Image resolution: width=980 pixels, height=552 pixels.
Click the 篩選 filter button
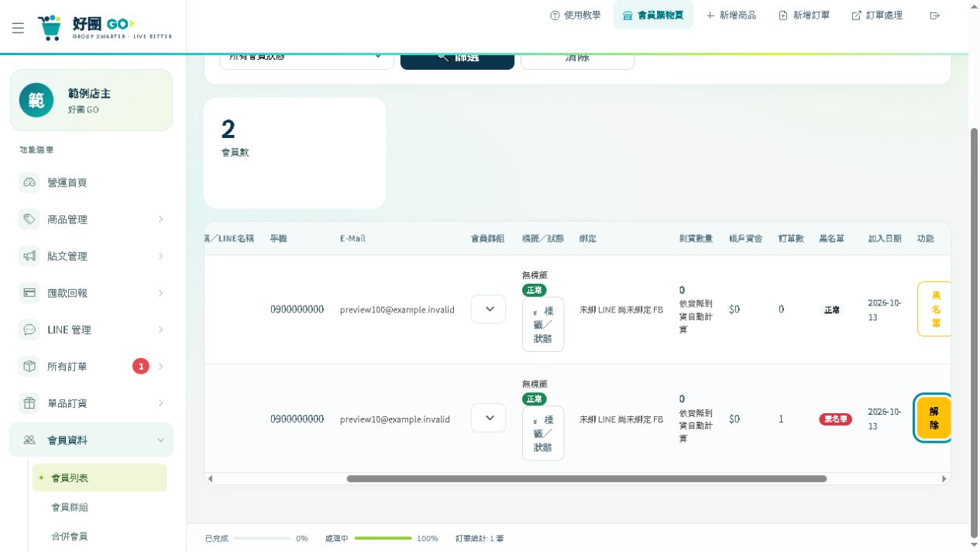[457, 61]
